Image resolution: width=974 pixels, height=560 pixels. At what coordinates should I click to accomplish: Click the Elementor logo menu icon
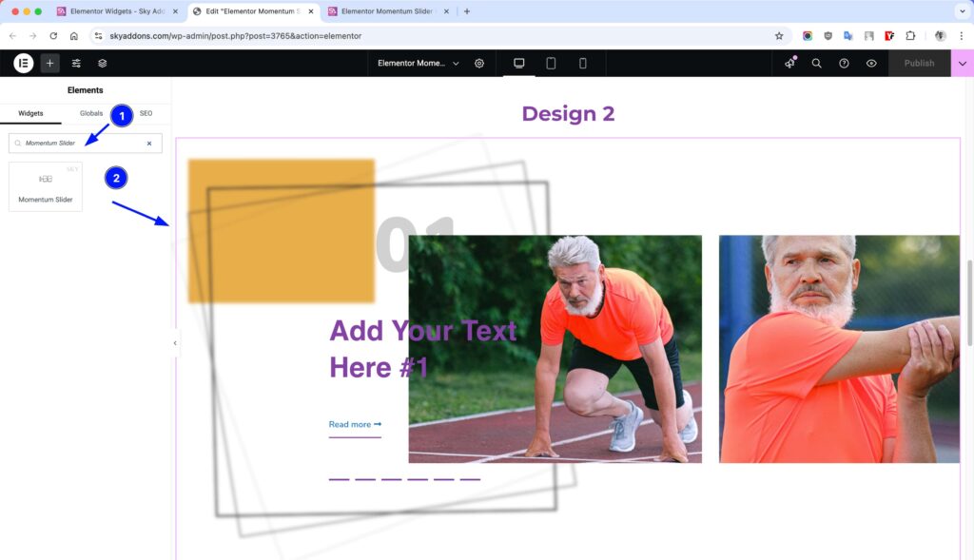(x=23, y=63)
